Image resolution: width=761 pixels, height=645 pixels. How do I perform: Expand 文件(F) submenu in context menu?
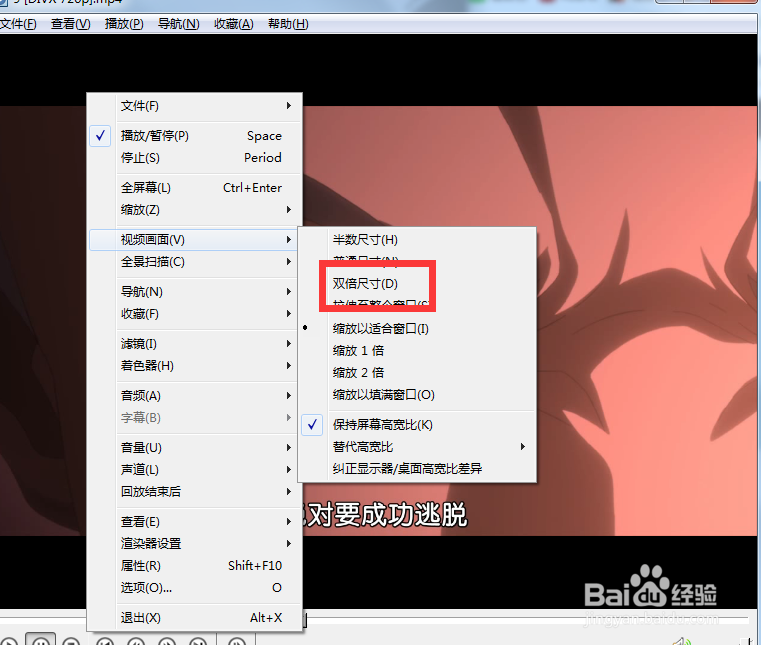[x=194, y=106]
